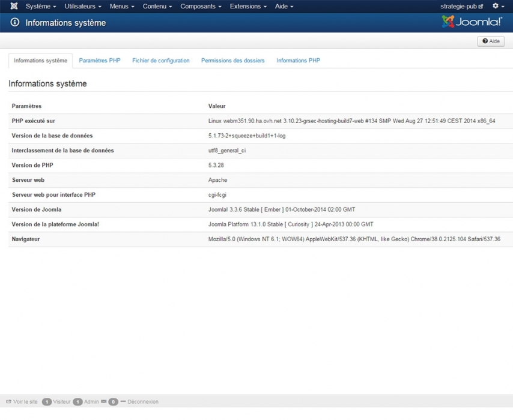Open the Aide menu in the top bar
513x420 pixels.
coord(284,6)
